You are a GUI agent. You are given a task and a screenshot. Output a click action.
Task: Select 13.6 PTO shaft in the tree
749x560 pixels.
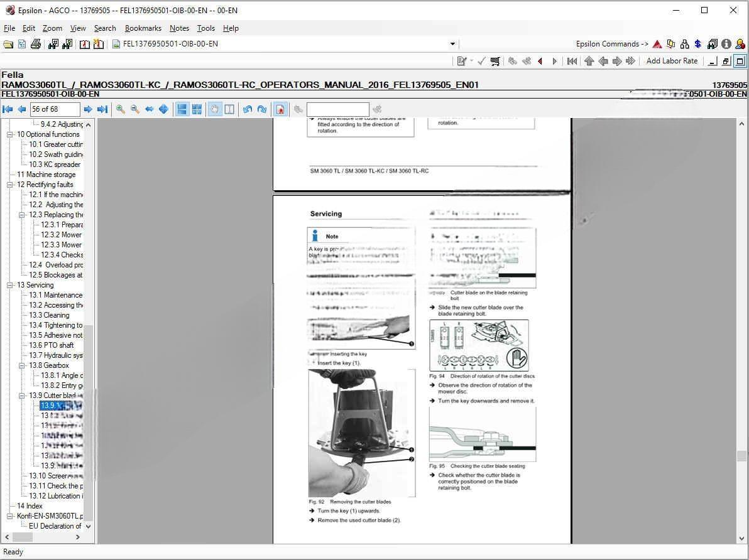pos(51,345)
